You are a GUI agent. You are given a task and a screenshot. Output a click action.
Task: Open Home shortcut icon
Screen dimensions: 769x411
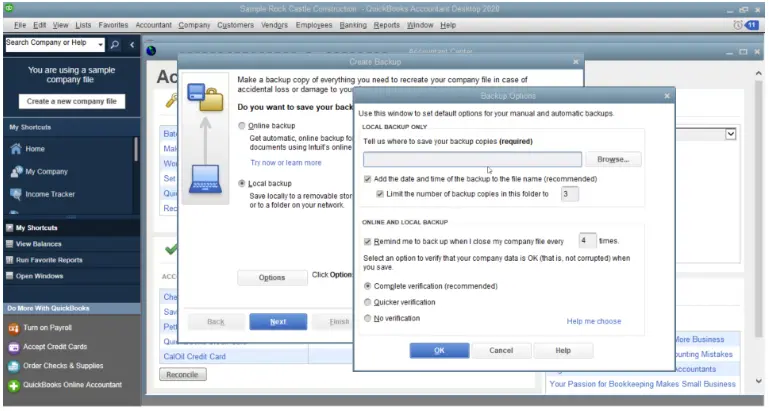(16, 149)
